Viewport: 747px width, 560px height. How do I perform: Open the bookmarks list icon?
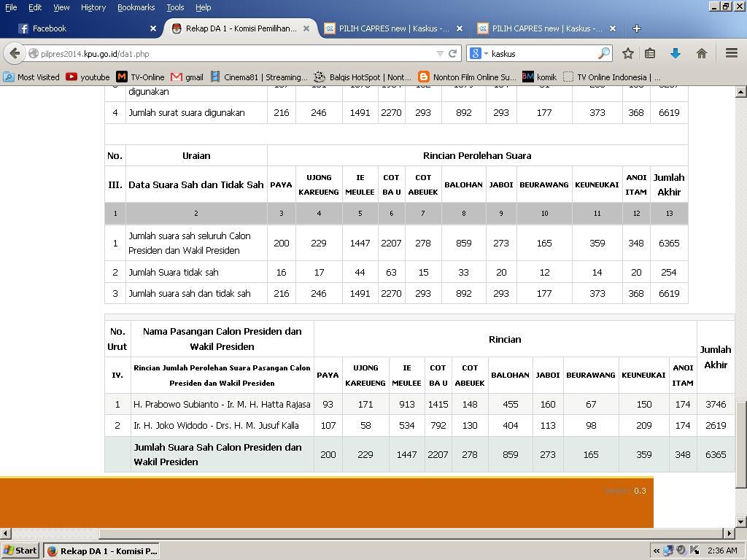click(650, 53)
